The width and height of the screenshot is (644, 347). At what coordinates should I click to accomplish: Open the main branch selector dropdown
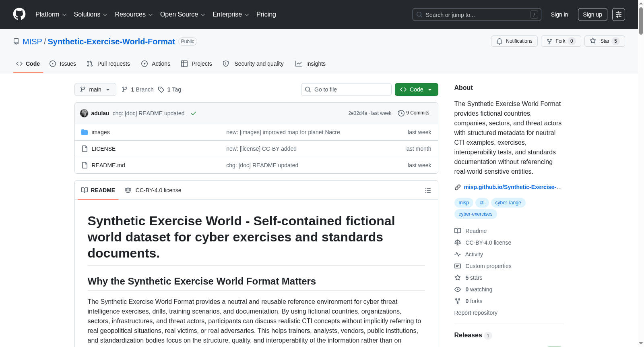tap(95, 89)
